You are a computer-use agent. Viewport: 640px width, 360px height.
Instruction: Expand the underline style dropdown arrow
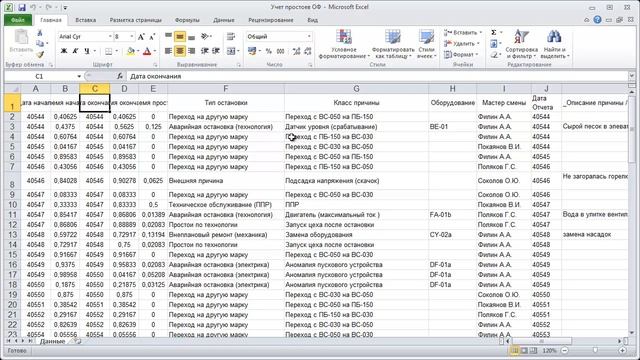tap(94, 51)
